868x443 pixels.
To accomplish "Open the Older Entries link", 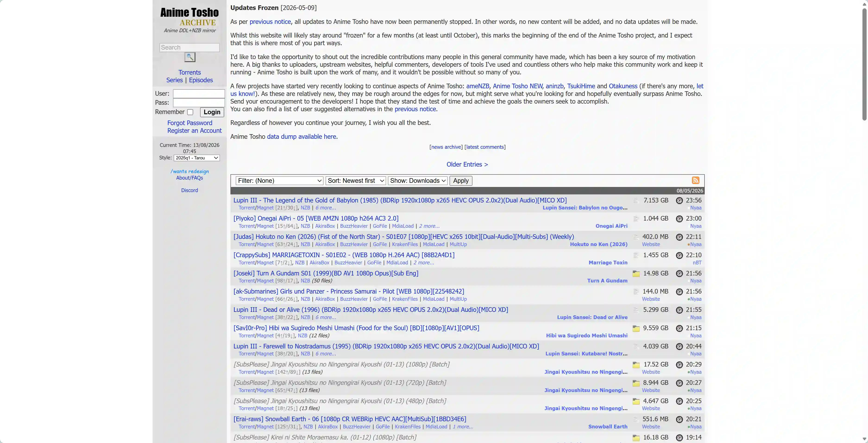I will tap(467, 165).
